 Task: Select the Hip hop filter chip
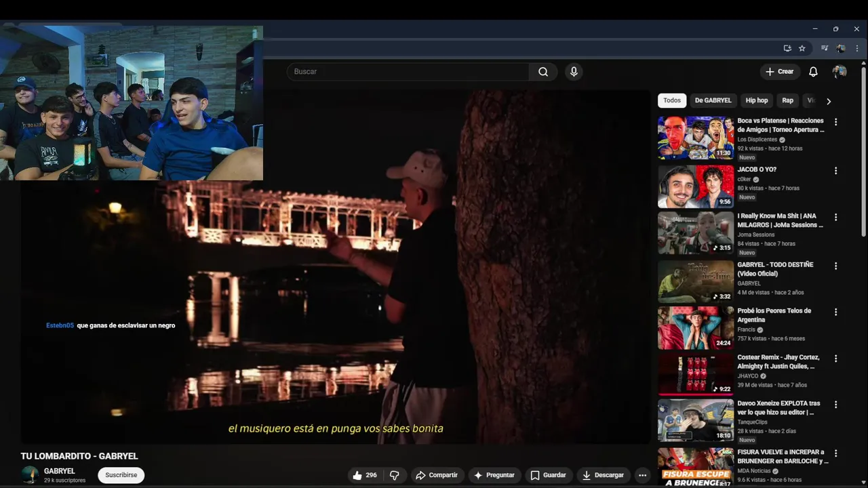757,100
